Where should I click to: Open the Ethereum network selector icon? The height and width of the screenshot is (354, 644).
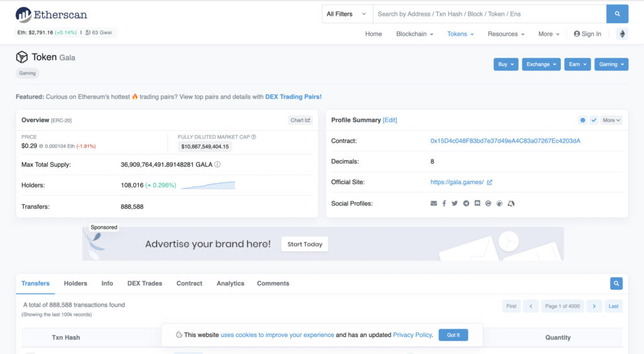[622, 34]
